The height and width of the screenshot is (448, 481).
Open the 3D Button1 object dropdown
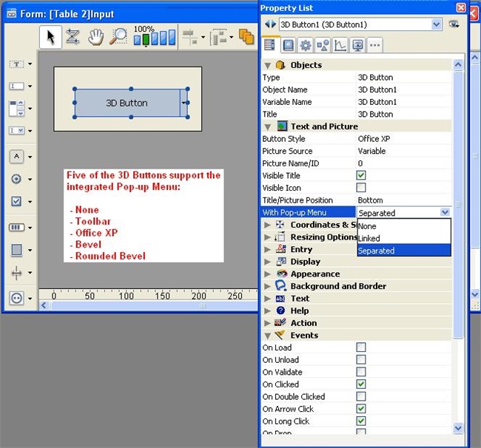[x=435, y=24]
